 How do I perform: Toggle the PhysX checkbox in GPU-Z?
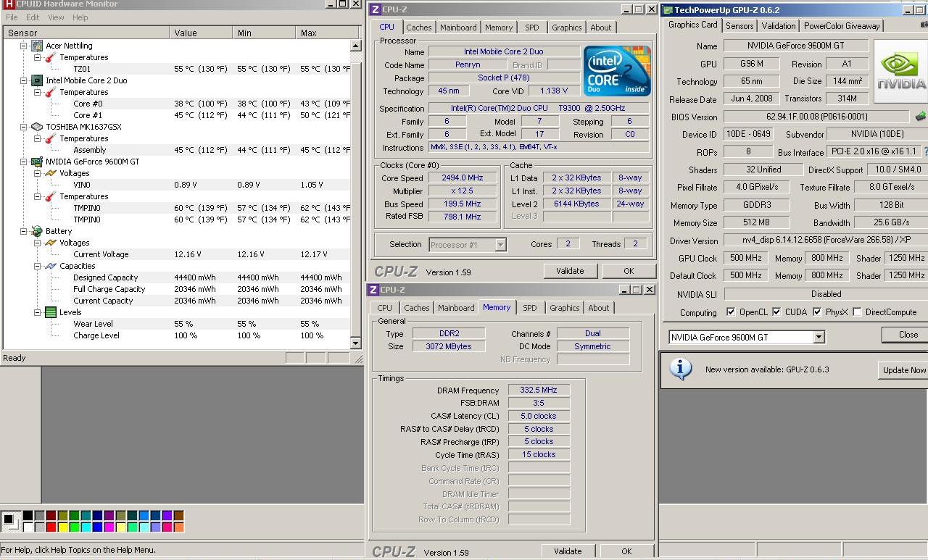pyautogui.click(x=817, y=312)
